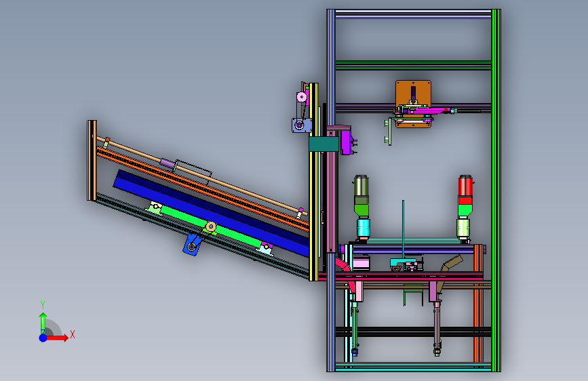The image size is (588, 381).
Task: Select the cyan bottom frame beam
Action: pos(413,367)
